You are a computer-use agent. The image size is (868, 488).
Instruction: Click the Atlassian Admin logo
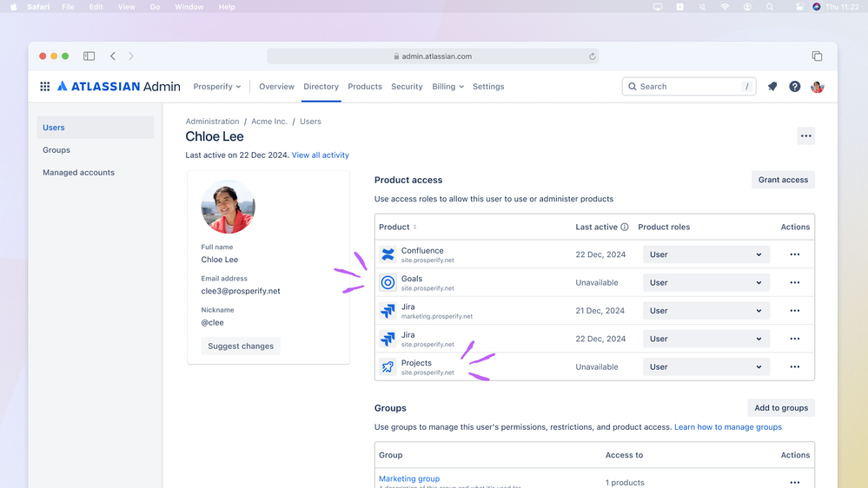[119, 86]
